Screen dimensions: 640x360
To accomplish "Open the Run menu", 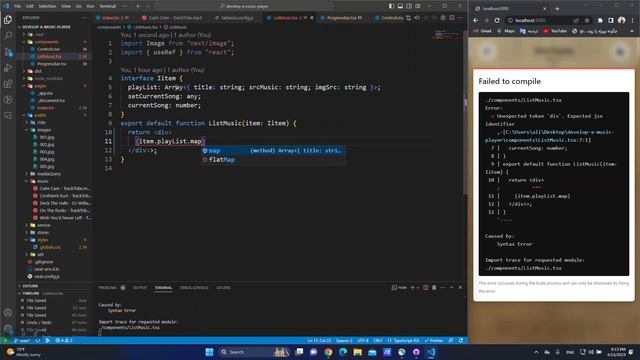I will click(90, 6).
